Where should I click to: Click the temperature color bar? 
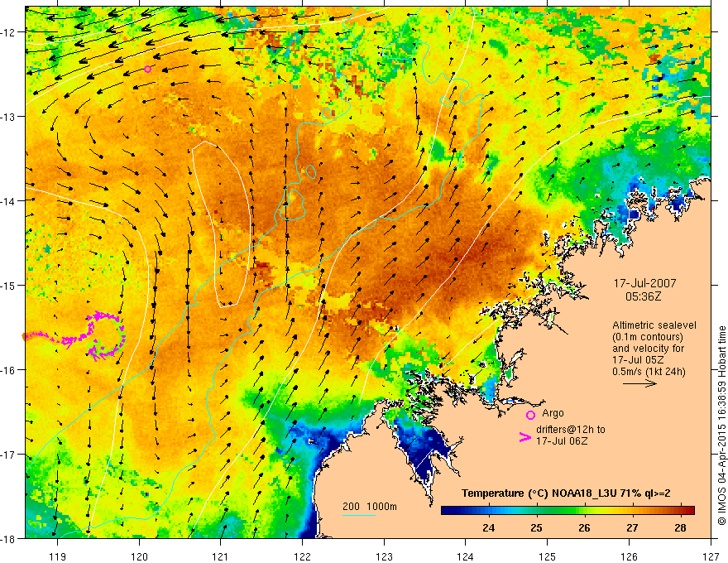click(x=568, y=510)
